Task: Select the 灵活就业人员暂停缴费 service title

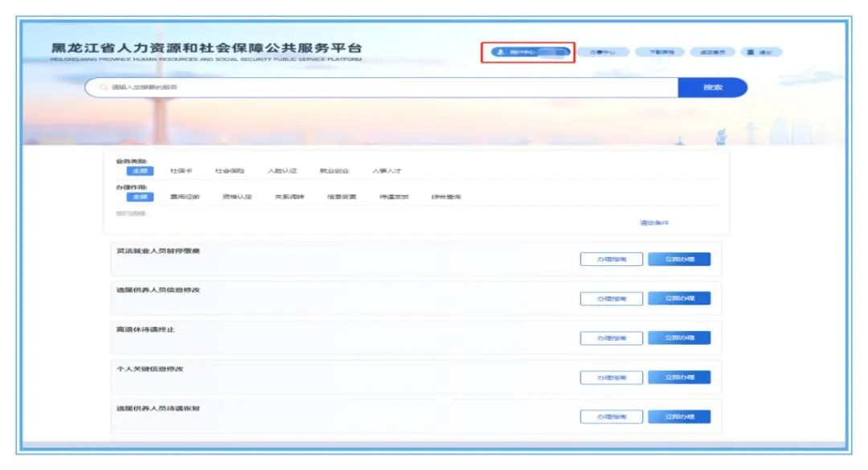Action: tap(158, 251)
